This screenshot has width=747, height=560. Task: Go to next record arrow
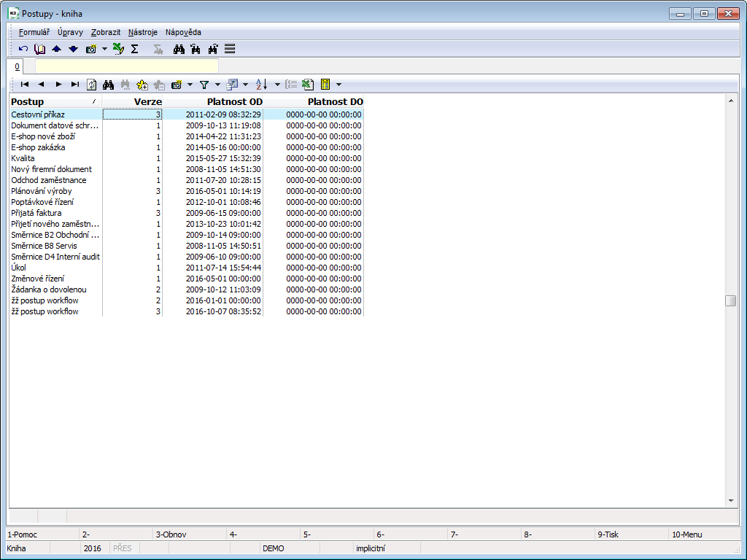click(x=58, y=85)
